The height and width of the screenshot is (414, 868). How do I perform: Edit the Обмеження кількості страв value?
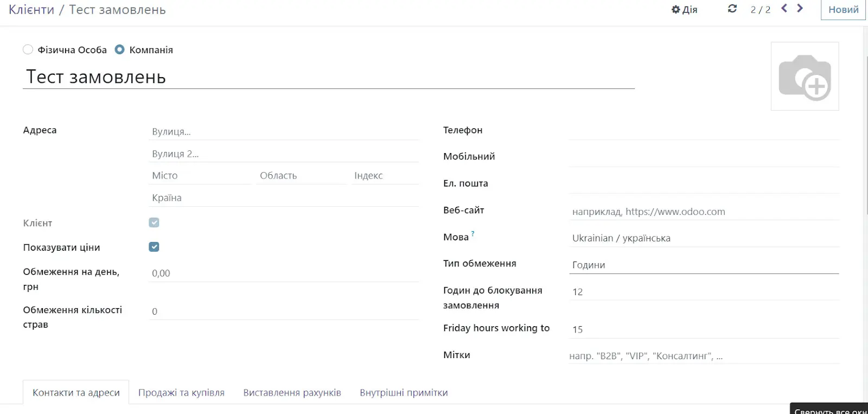[x=283, y=311]
